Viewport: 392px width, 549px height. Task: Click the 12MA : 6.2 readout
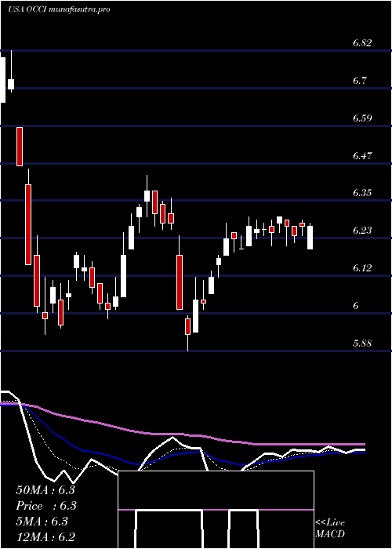click(45, 537)
